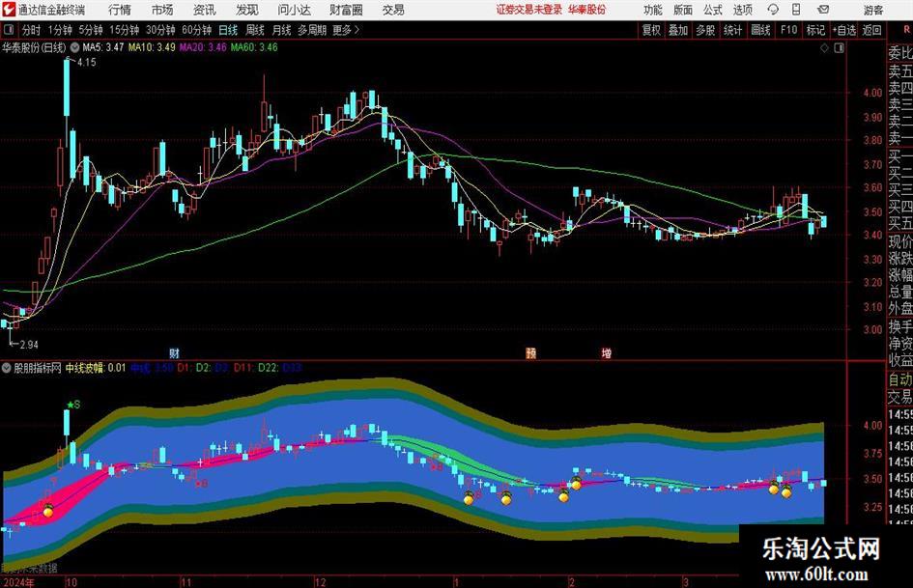Select the 5分钟 period

pyautogui.click(x=90, y=30)
